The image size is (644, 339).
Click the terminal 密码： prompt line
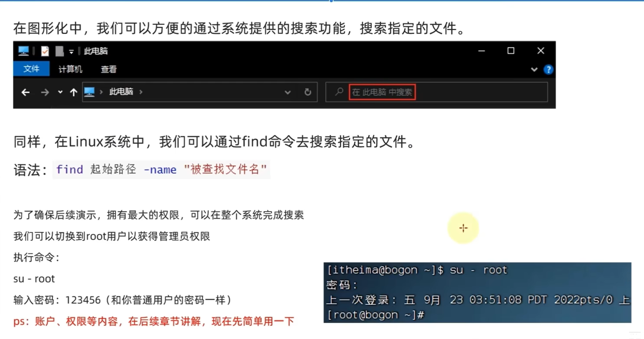click(x=342, y=285)
